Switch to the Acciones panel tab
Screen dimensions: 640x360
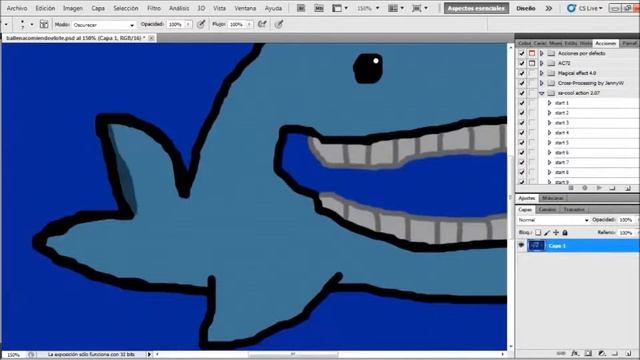(x=605, y=43)
